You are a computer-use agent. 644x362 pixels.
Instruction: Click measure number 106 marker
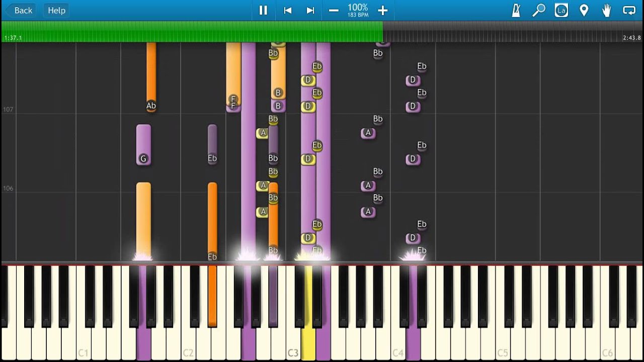[x=8, y=189]
